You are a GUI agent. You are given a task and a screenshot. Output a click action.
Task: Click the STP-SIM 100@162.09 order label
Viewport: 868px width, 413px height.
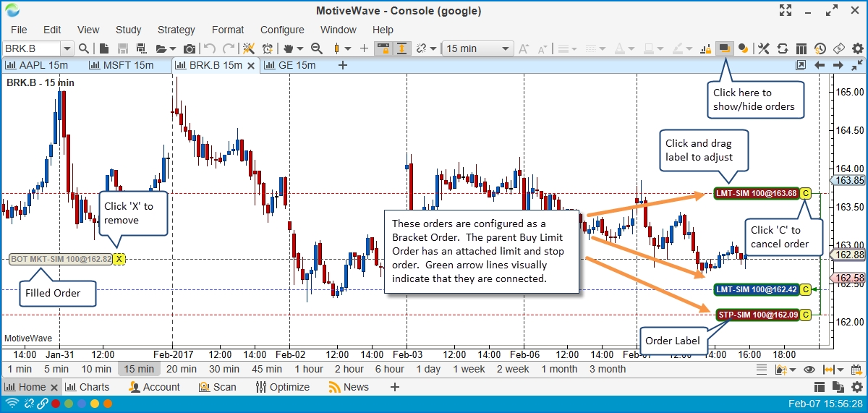[x=757, y=315]
